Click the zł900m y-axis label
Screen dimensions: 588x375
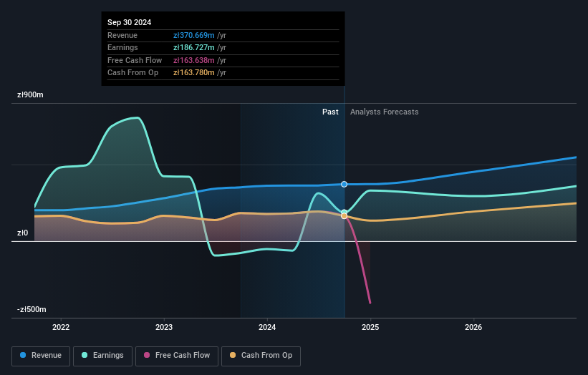[x=30, y=94]
